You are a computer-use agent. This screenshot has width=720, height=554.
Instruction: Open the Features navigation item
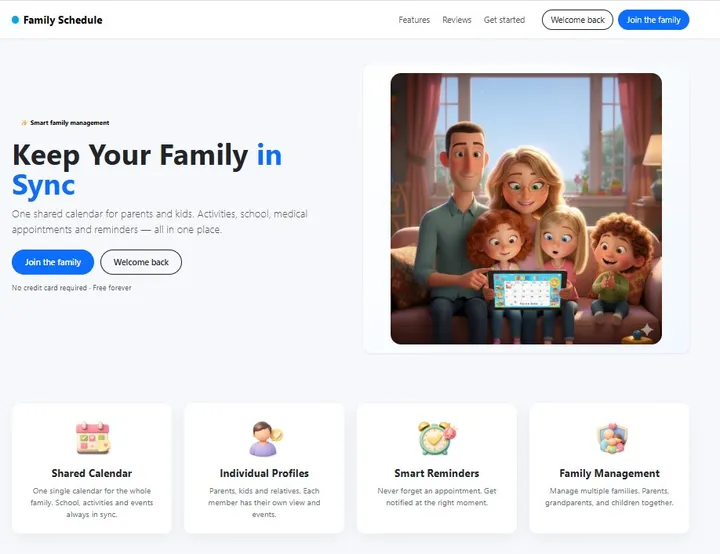414,20
